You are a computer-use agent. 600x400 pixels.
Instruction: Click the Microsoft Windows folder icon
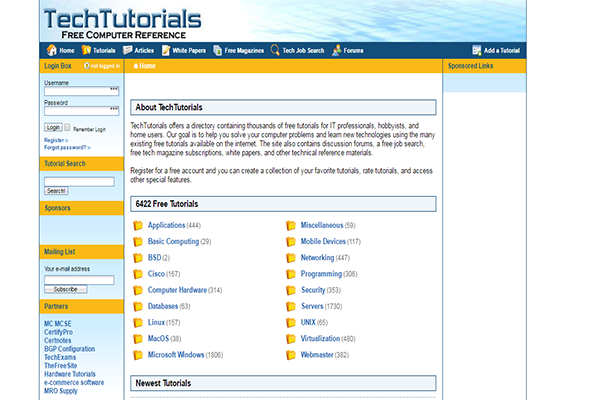138,355
